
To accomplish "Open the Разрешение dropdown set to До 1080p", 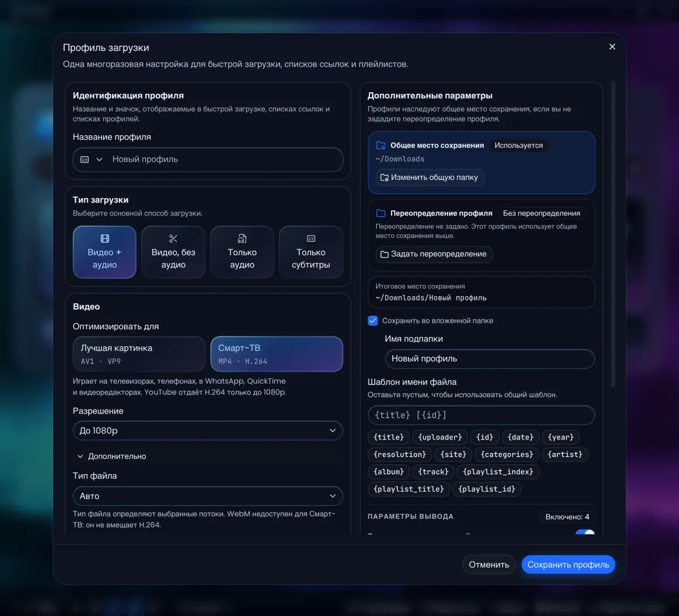I will coord(208,430).
